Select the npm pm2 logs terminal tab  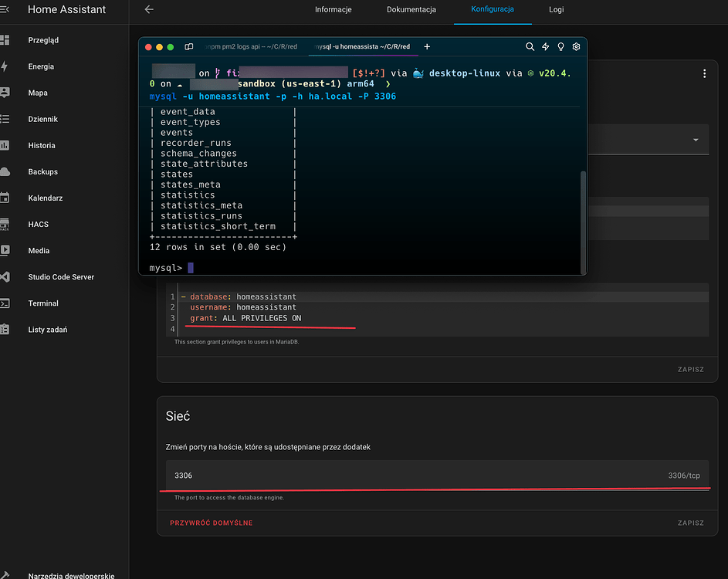tap(251, 46)
